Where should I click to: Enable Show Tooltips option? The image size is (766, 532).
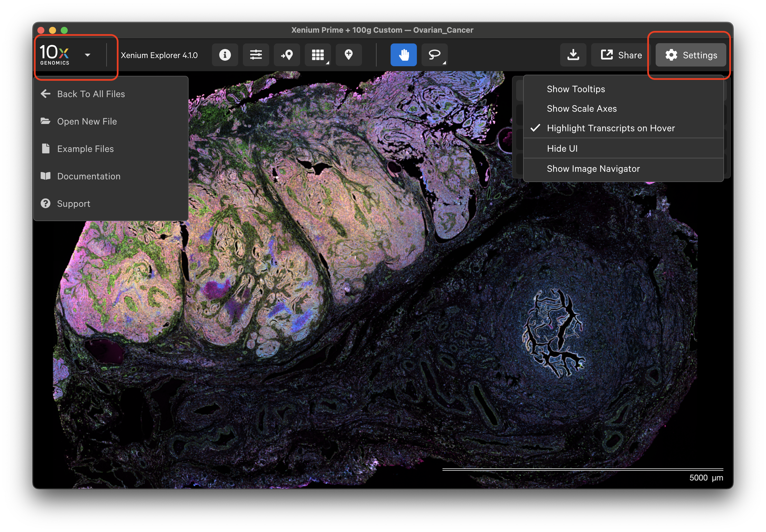coord(576,89)
